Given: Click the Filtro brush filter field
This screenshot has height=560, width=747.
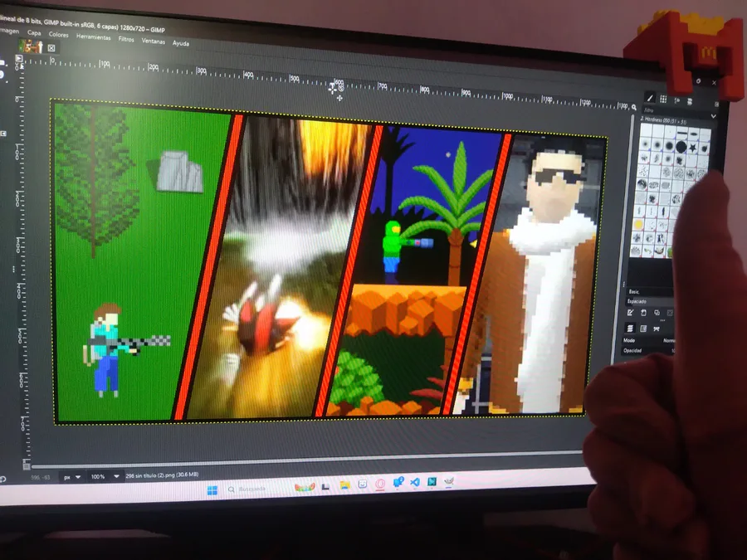Looking at the screenshot, I should click(675, 110).
